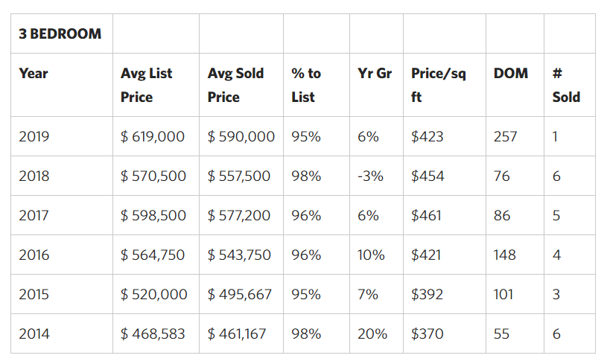Click the Yr Gr column header
The height and width of the screenshot is (364, 607).
(x=370, y=74)
